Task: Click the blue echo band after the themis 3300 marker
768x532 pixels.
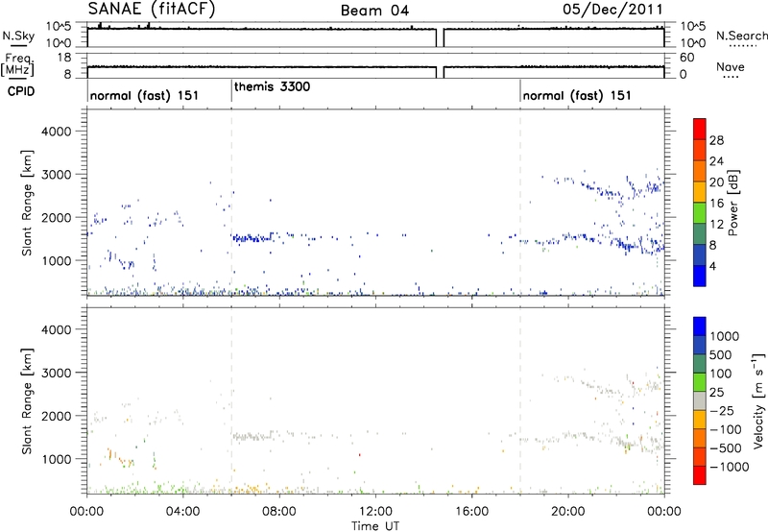Action: tap(252, 238)
